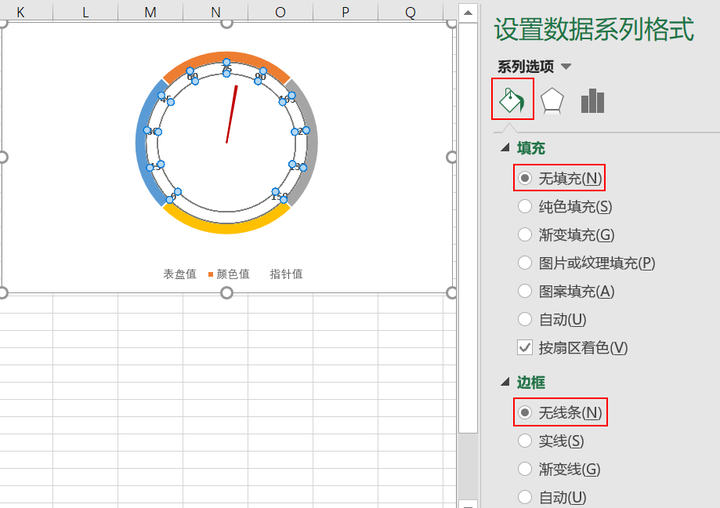Collapse the 填充 section
Screen dimensions: 720x508
coord(506,147)
